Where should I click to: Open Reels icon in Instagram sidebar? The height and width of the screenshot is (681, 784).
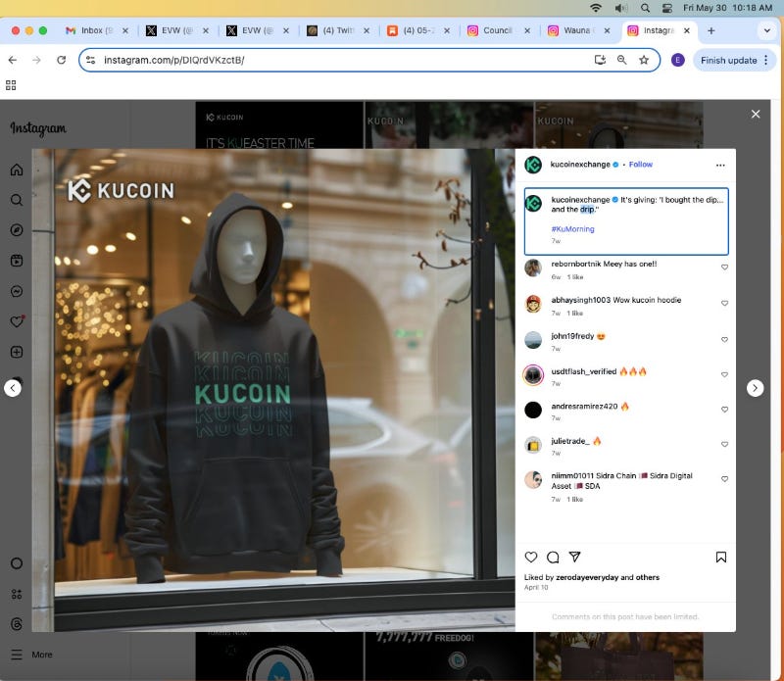click(x=17, y=261)
